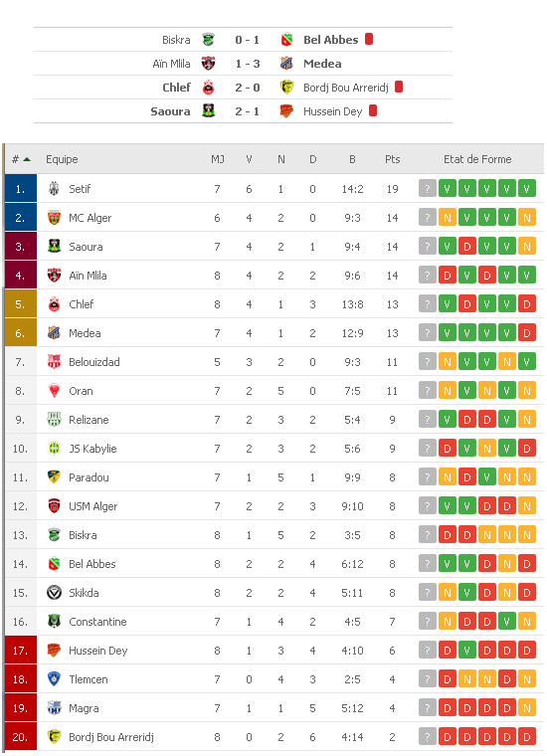Click Saoura's red D form box

[467, 247]
